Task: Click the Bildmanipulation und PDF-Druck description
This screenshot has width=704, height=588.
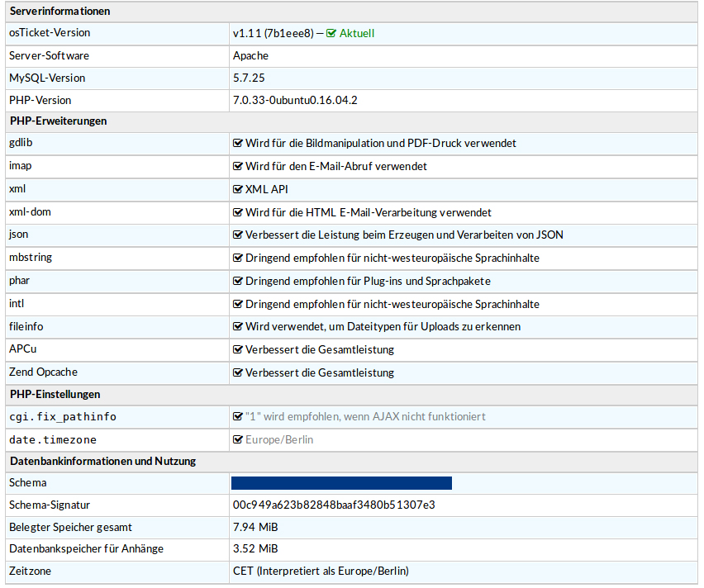Action: 381,143
